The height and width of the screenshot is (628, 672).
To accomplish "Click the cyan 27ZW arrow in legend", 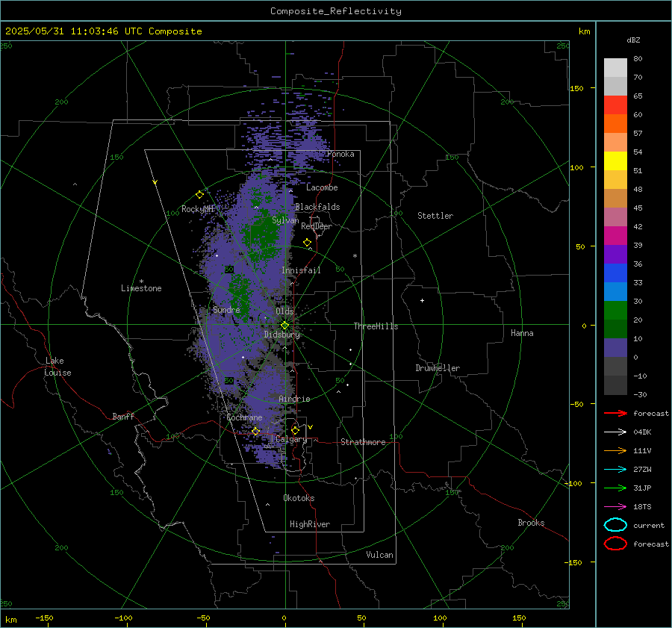I will (615, 470).
